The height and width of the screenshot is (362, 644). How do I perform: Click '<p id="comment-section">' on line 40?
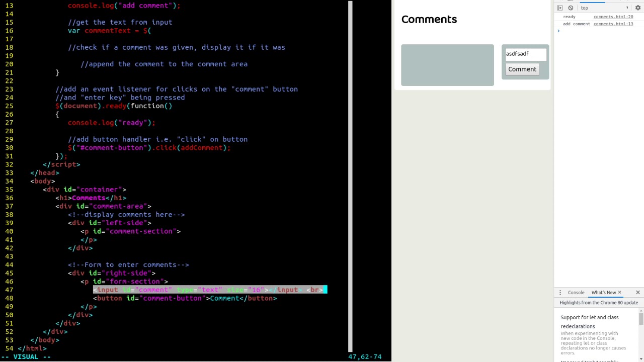coord(130,231)
